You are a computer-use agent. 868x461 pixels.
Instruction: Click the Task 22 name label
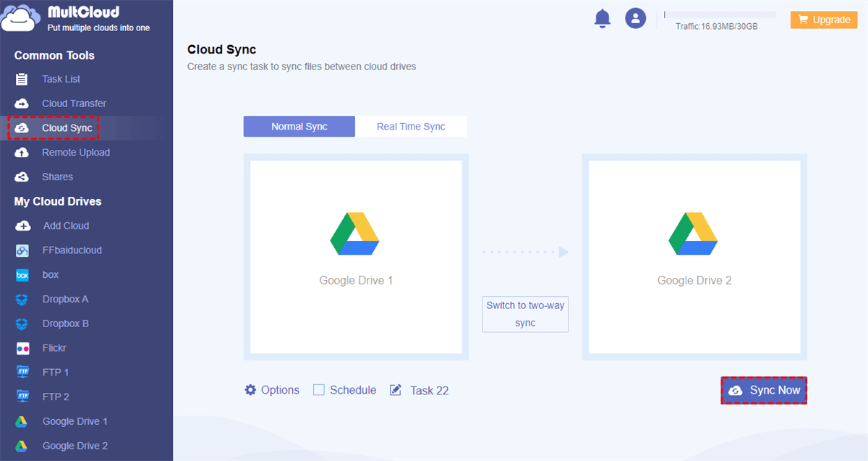tap(430, 391)
